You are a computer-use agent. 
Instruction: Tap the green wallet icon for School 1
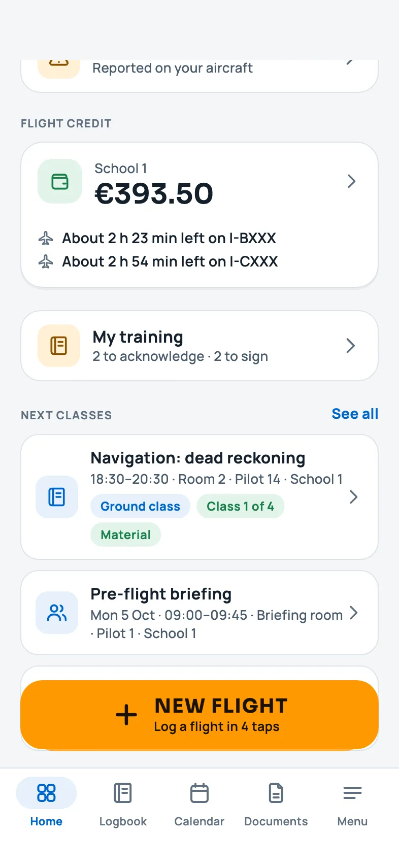[60, 181]
